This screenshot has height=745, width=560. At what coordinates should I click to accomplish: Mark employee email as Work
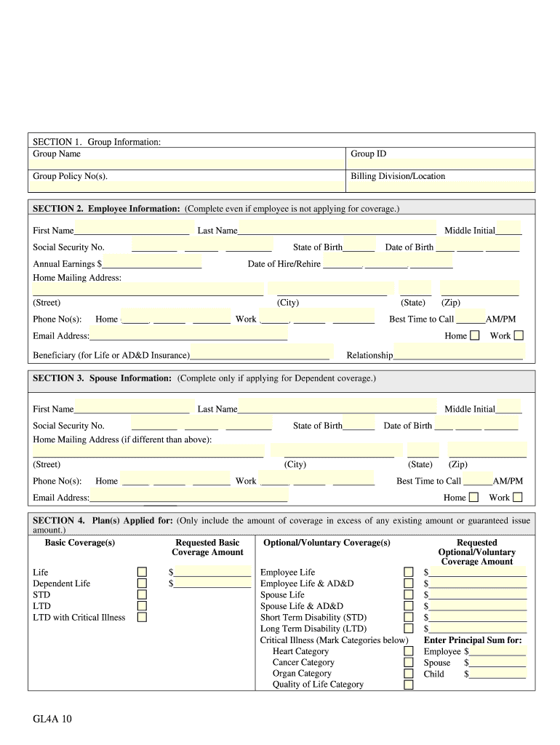pyautogui.click(x=519, y=335)
